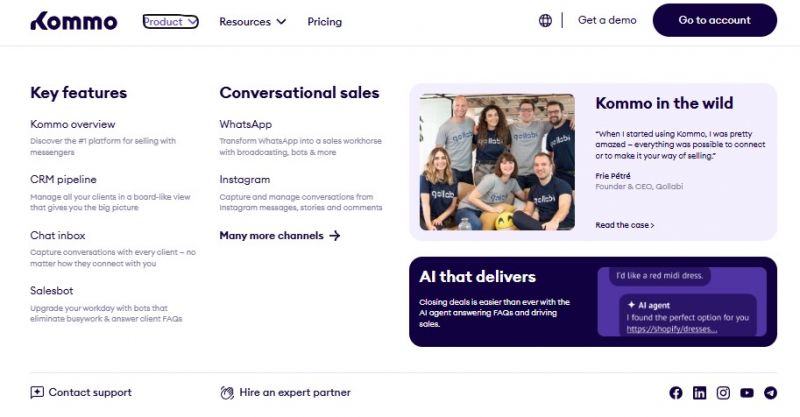Open Facebook social icon

pos(676,393)
